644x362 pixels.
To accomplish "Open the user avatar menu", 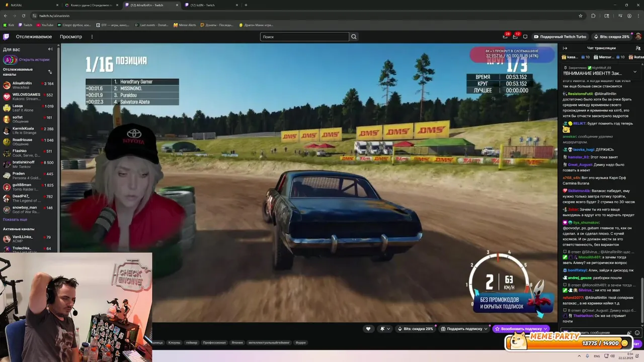I will 638,37.
